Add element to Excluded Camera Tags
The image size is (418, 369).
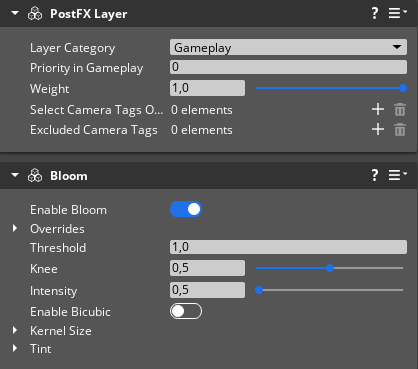click(378, 129)
